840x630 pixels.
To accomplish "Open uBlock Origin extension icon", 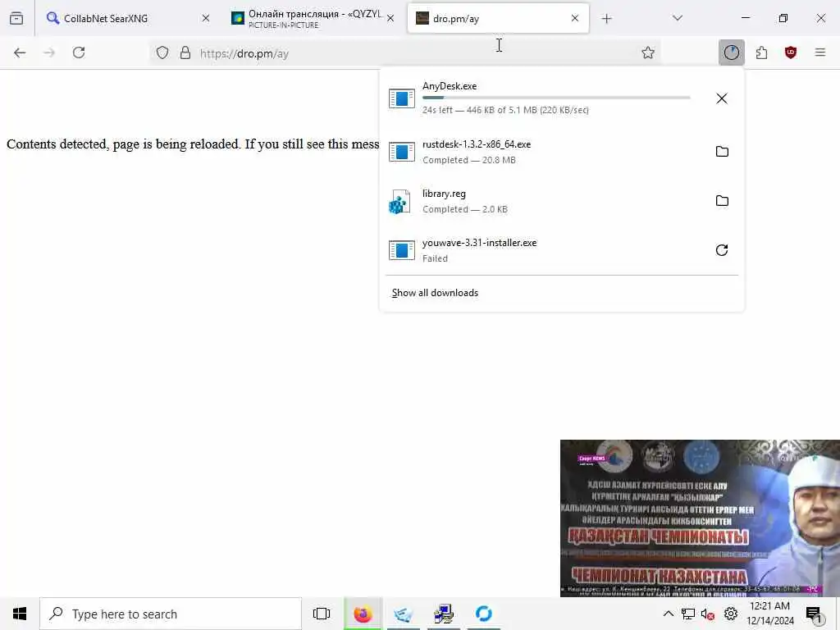I will coord(790,52).
